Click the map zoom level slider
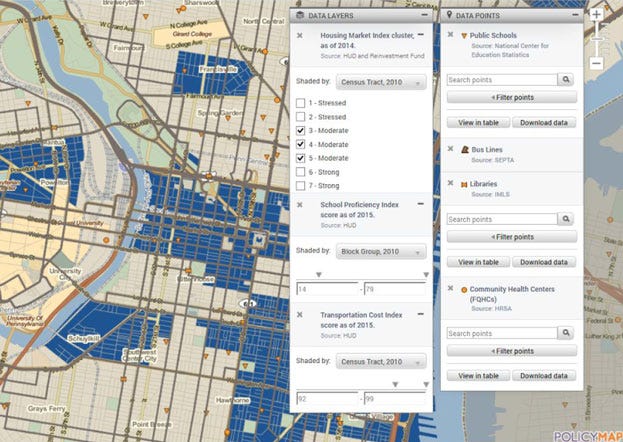623x442 pixels. (x=596, y=39)
